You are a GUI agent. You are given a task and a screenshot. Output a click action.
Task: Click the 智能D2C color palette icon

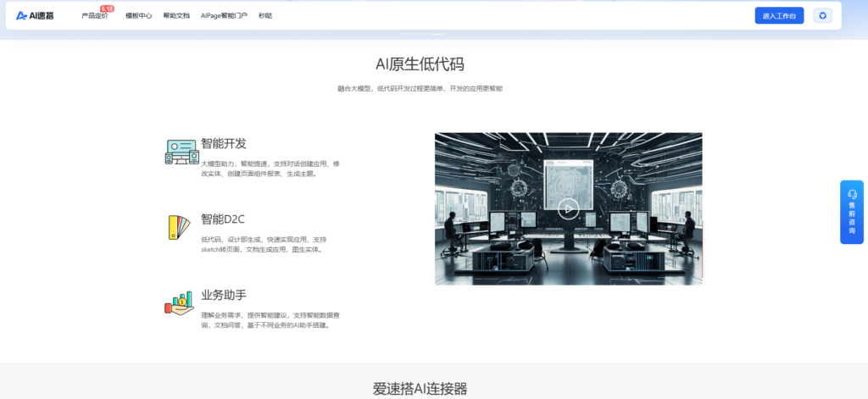tap(179, 227)
